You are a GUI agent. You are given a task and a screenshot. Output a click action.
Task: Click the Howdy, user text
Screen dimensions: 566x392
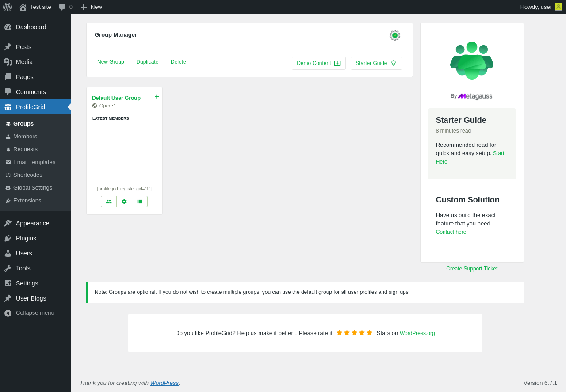(536, 7)
